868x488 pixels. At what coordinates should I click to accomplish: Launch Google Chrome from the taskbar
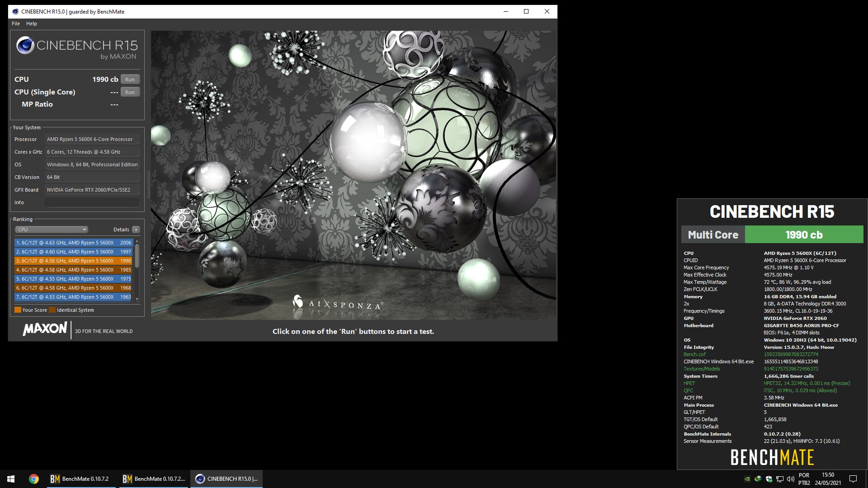tap(34, 479)
